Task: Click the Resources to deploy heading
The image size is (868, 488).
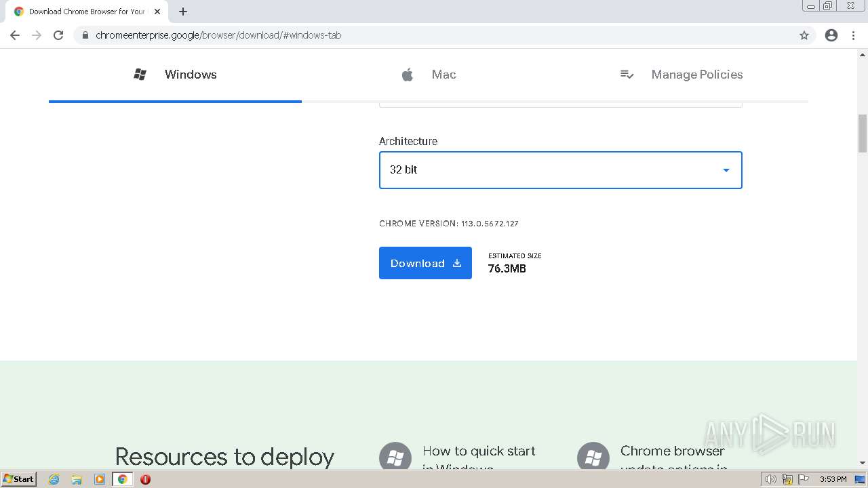Action: pyautogui.click(x=224, y=457)
